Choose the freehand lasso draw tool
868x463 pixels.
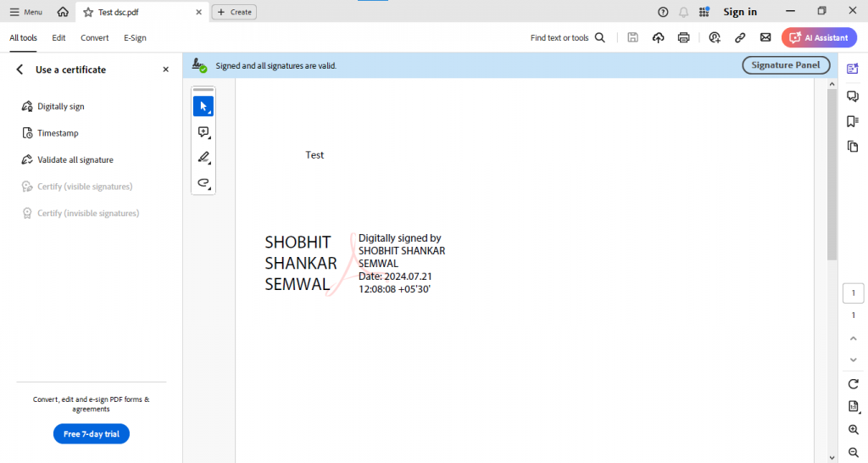(203, 182)
